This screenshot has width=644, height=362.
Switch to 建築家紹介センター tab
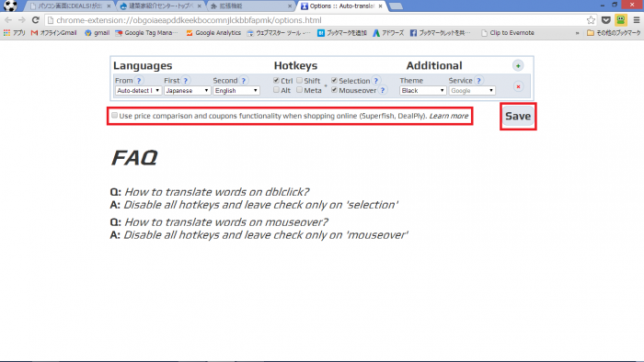(160, 6)
